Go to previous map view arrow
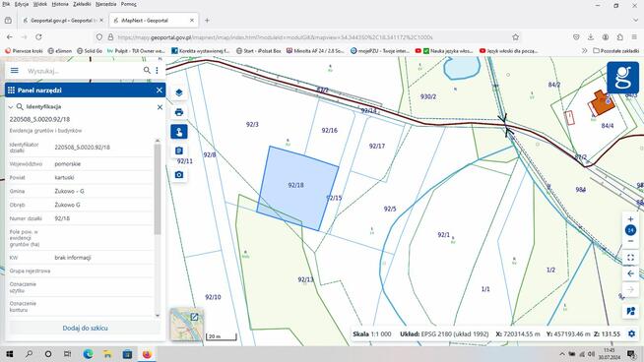Screen dimensions: 644x362 (630, 273)
